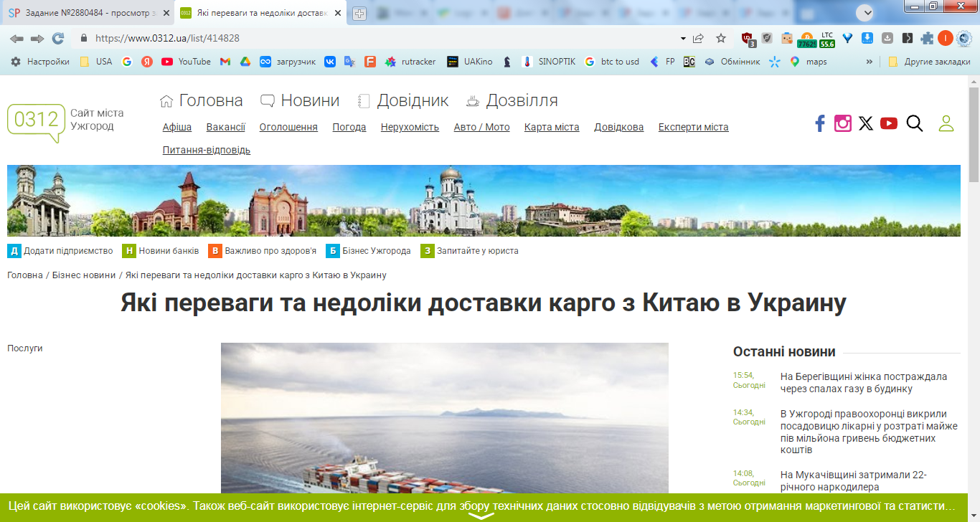The width and height of the screenshot is (980, 522).
Task: Open the browser Extensions puzzle icon
Action: tap(928, 39)
